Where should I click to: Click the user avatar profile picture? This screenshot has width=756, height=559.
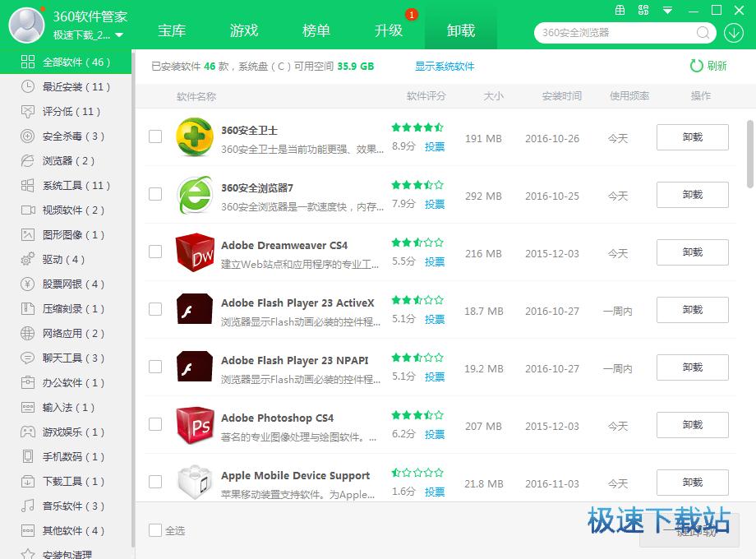(x=26, y=25)
